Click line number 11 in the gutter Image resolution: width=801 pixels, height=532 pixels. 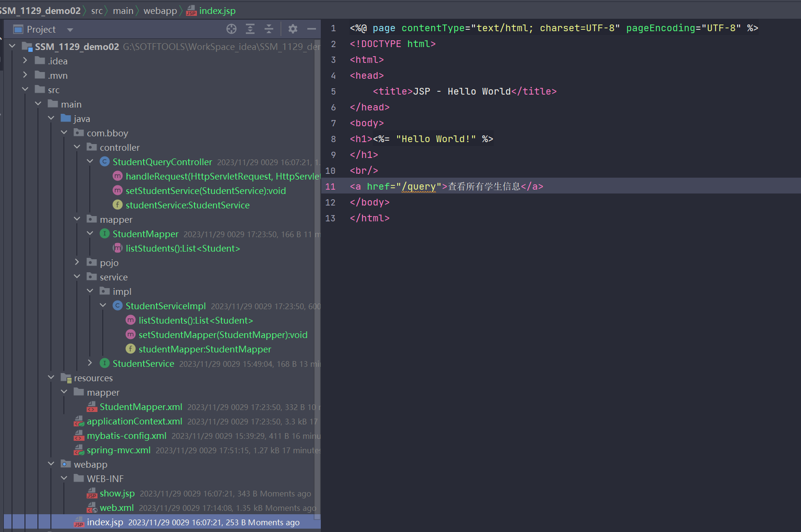(x=330, y=186)
